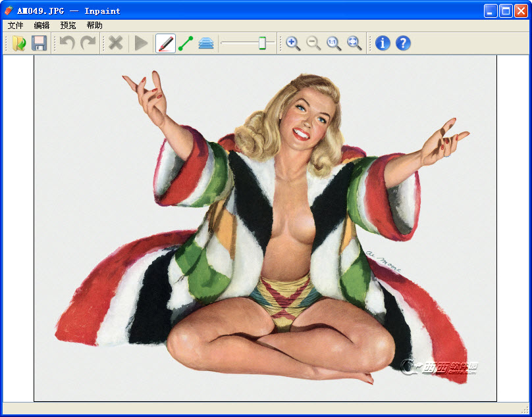This screenshot has width=532, height=417.
Task: Open the about info dialog
Action: (x=383, y=43)
